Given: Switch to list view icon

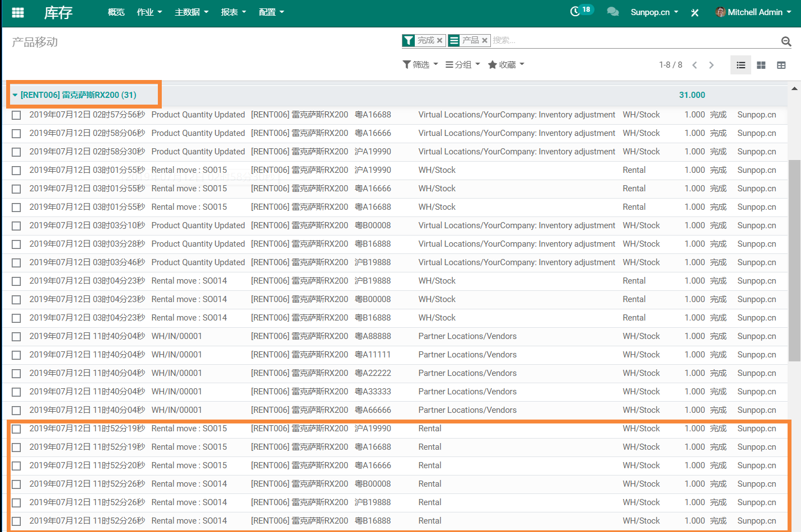Looking at the screenshot, I should point(741,65).
